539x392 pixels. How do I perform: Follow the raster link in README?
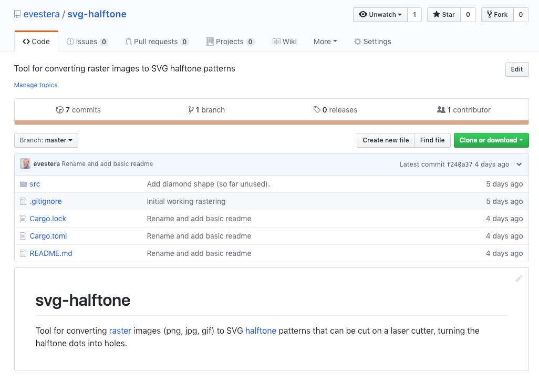point(120,331)
